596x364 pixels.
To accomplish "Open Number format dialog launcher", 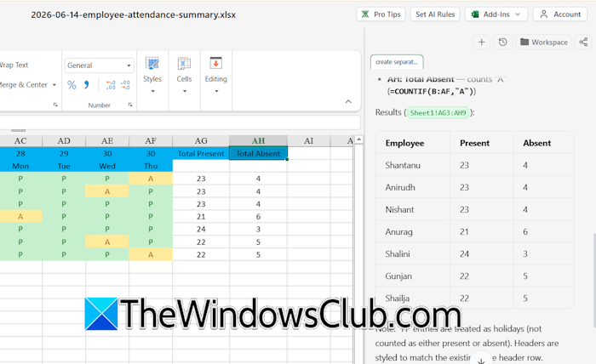I will click(130, 105).
